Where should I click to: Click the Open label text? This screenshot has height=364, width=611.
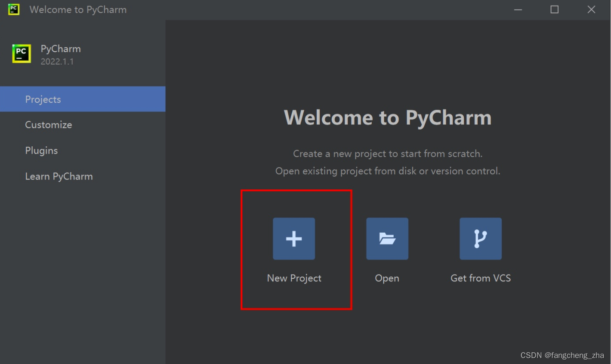[x=387, y=278]
